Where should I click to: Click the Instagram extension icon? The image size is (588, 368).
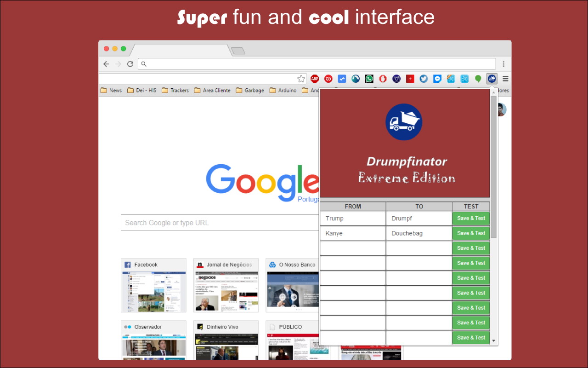pyautogui.click(x=396, y=79)
